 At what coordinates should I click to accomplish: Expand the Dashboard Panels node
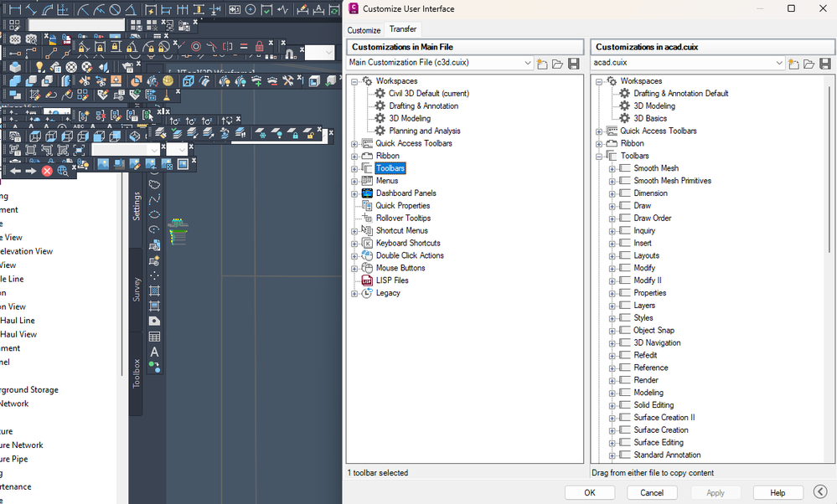354,194
